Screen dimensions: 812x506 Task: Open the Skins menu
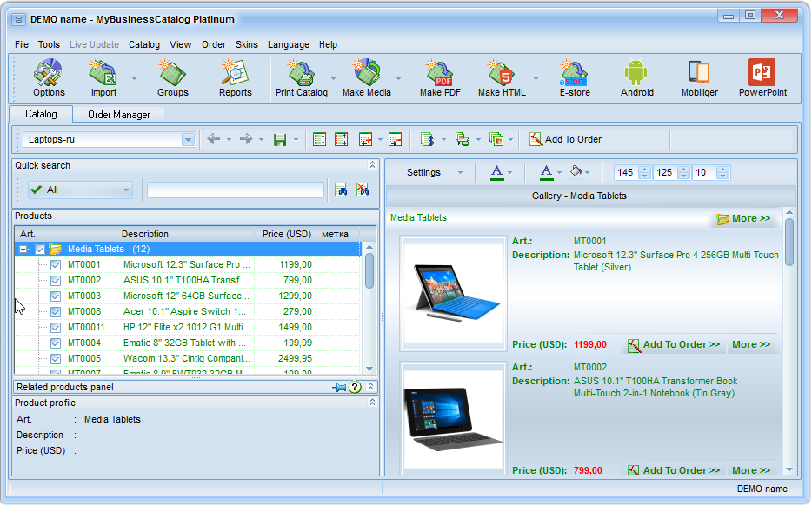(x=247, y=44)
